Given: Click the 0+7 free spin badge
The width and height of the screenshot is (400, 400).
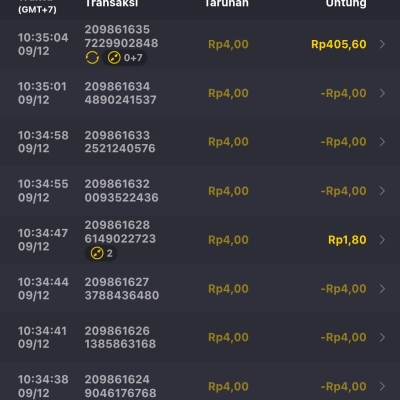Looking at the screenshot, I should [x=125, y=58].
